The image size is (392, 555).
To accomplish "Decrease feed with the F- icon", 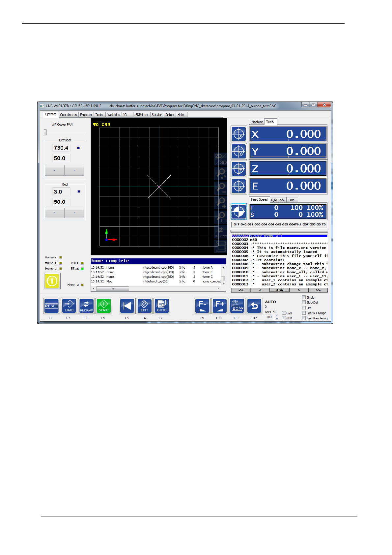I will [x=202, y=306].
